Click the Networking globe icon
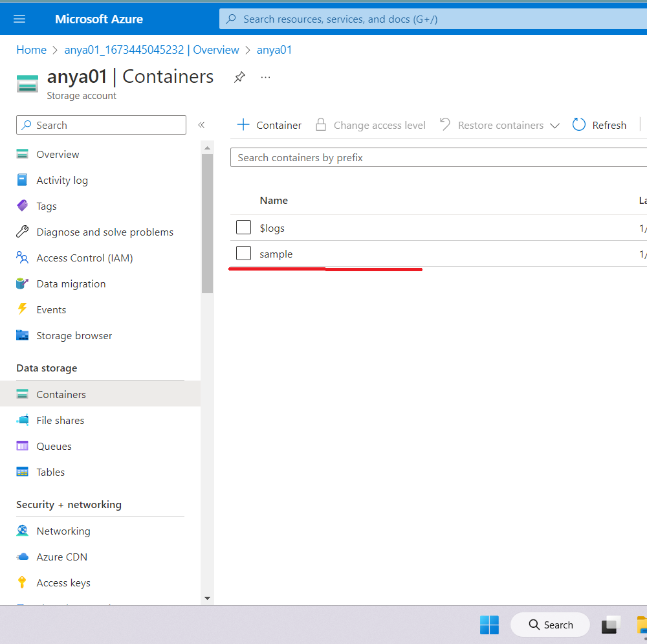The image size is (647, 644). (x=22, y=531)
